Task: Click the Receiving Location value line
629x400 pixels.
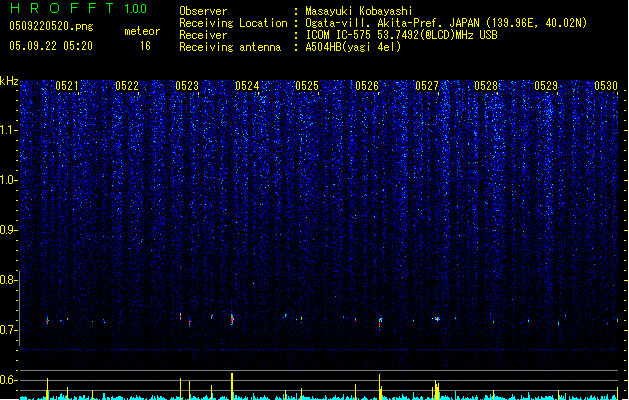Action: [446, 23]
